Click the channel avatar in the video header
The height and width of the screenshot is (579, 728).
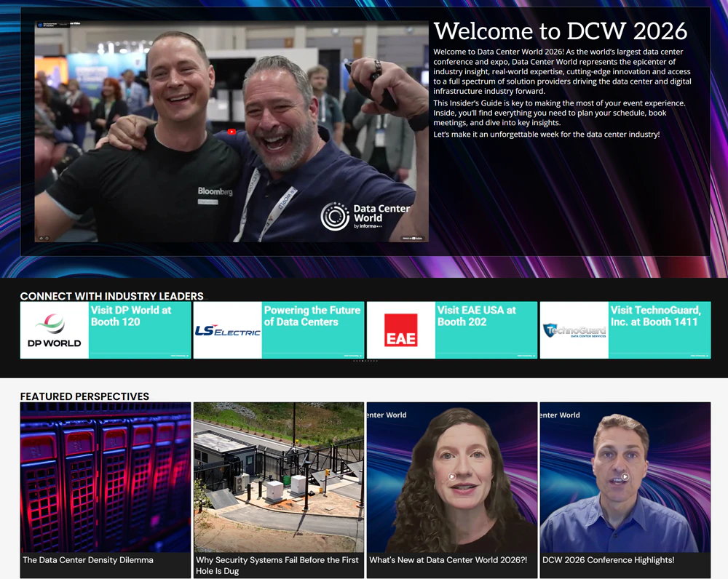pyautogui.click(x=40, y=23)
